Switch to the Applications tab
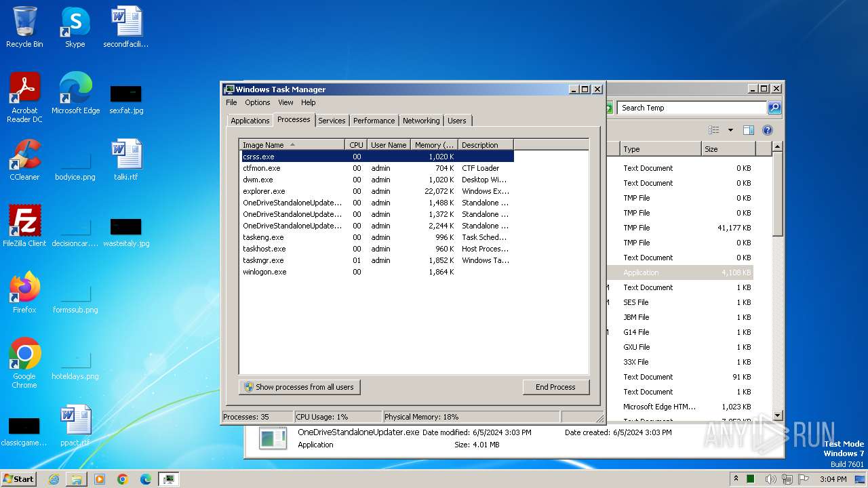This screenshot has width=868, height=488. tap(250, 121)
